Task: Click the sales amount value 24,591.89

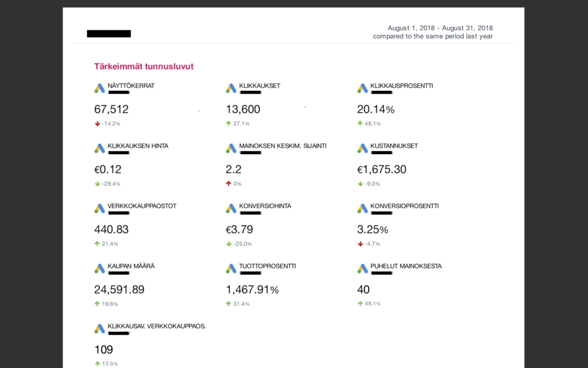Action: click(119, 290)
